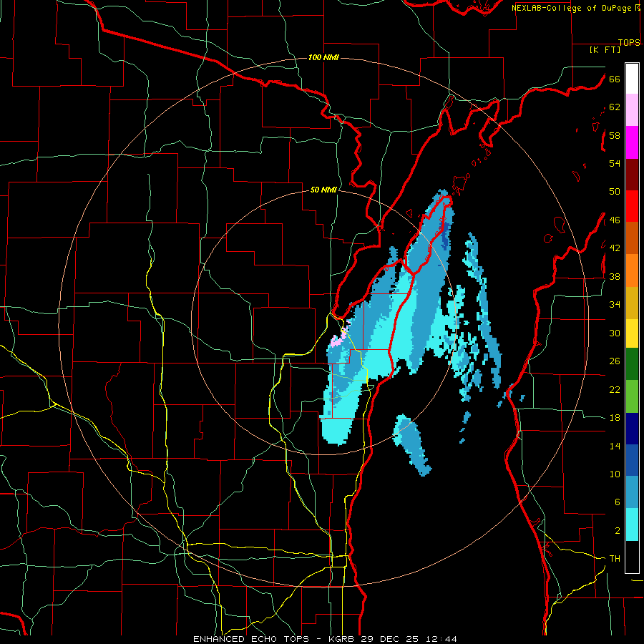Click the dark orange 42 kft swatch
Viewport: 644px width, 644px height.
pos(632,238)
